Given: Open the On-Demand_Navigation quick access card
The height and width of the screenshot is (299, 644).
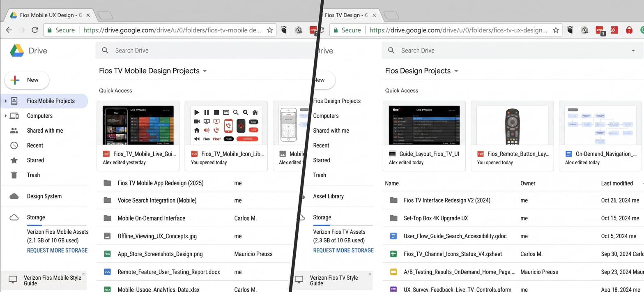Looking at the screenshot, I should point(600,136).
